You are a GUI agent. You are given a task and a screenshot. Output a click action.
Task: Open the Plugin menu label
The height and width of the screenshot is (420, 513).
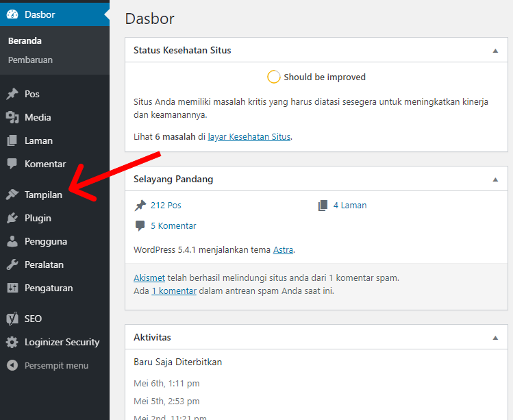pos(38,218)
